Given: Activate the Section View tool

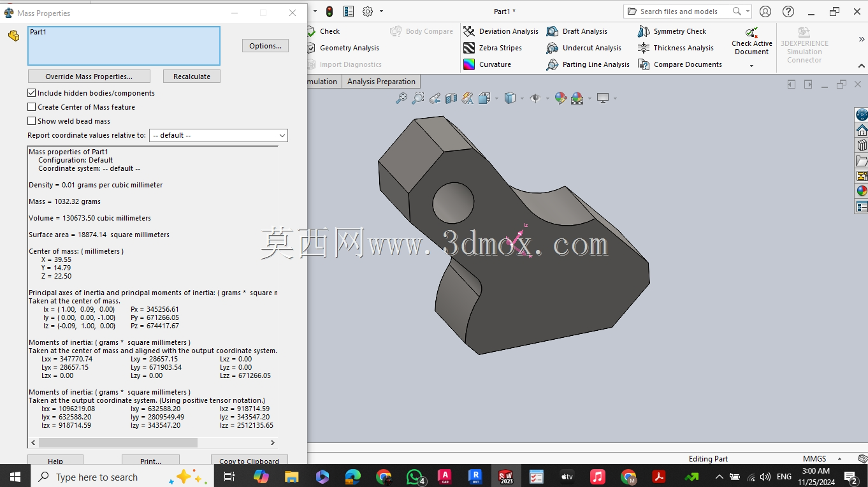Looking at the screenshot, I should pos(451,98).
